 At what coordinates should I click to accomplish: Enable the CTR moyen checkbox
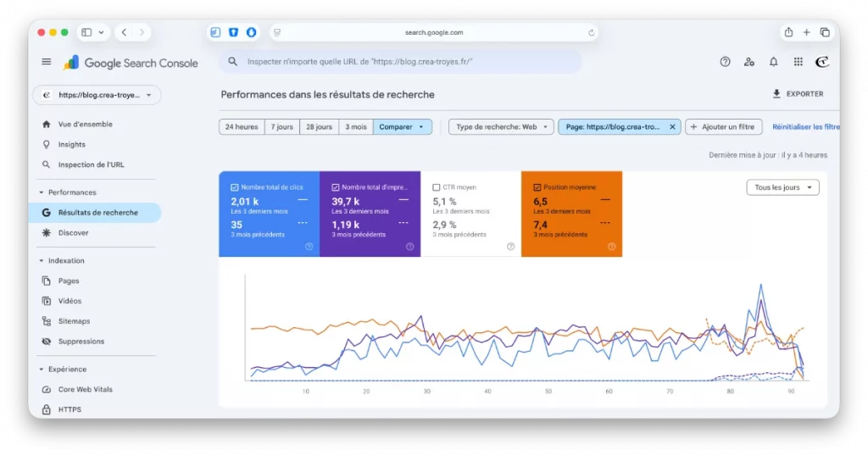[437, 187]
